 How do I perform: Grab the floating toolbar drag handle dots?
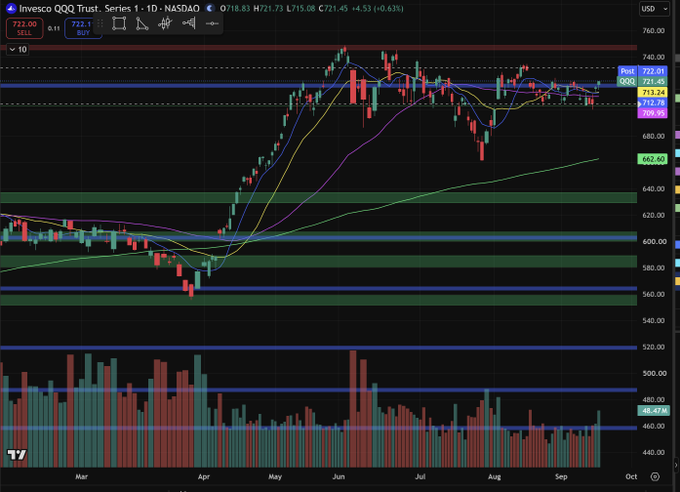pyautogui.click(x=100, y=23)
